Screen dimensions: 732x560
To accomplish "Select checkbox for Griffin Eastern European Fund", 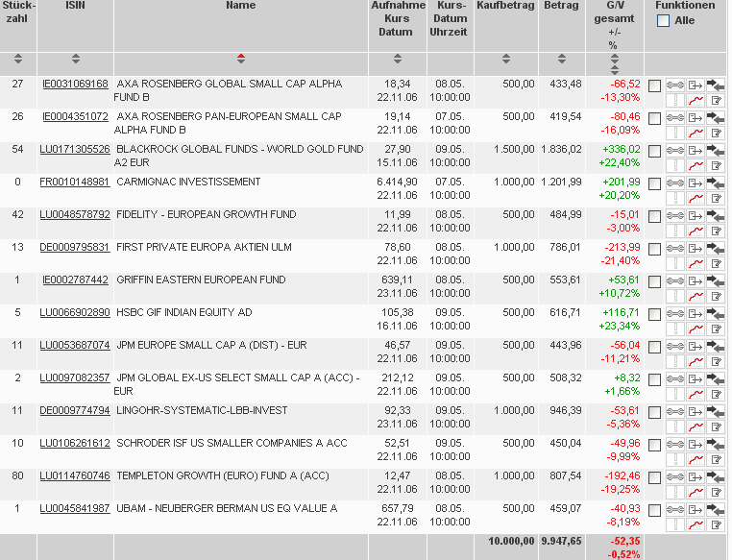I will [654, 281].
